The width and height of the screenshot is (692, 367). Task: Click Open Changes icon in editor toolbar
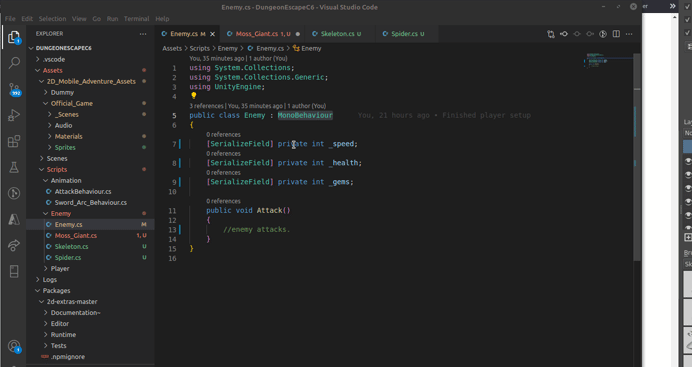pos(551,34)
